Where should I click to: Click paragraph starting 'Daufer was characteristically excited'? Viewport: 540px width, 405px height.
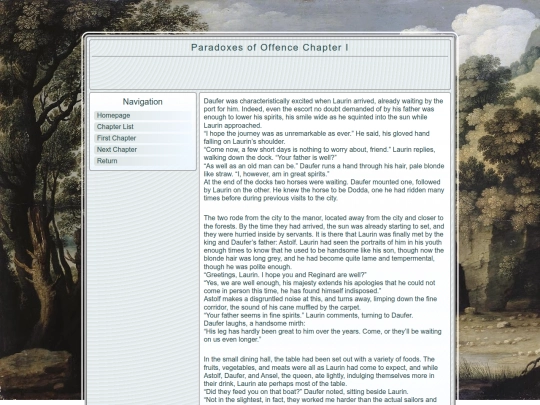[323, 113]
